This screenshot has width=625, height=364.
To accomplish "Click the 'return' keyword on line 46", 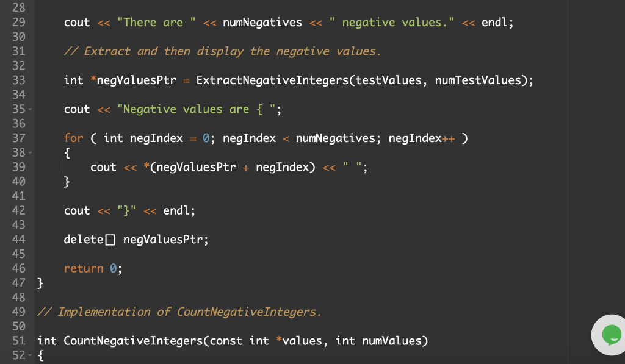I will click(x=83, y=268).
